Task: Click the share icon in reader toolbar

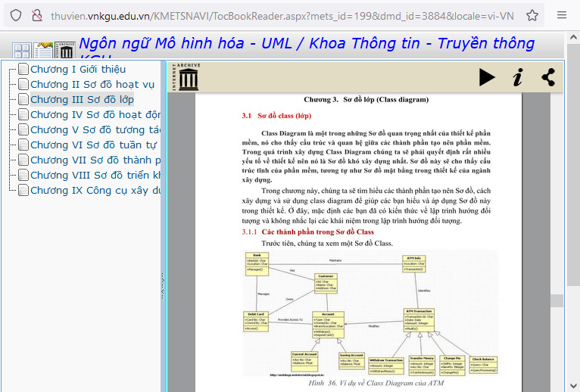Action: [548, 77]
